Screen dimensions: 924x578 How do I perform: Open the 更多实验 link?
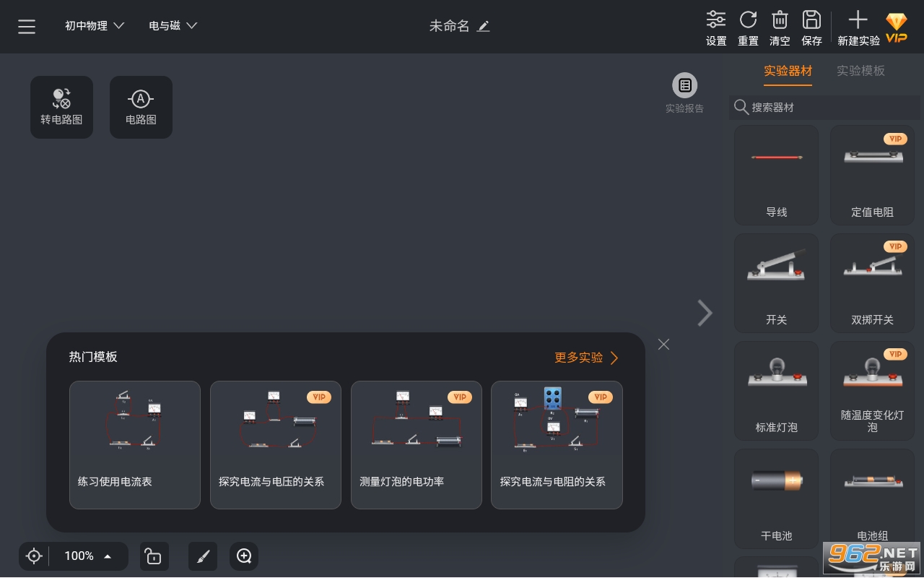coord(586,358)
